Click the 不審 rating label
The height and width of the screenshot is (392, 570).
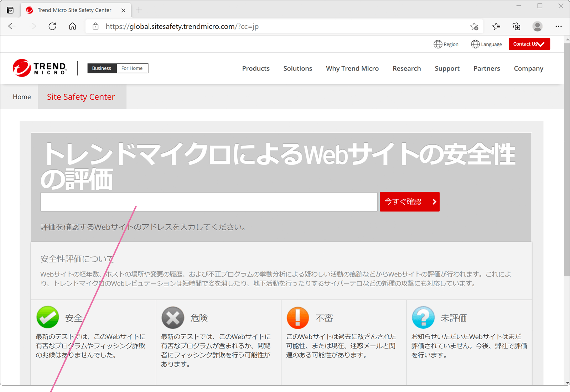coord(324,318)
